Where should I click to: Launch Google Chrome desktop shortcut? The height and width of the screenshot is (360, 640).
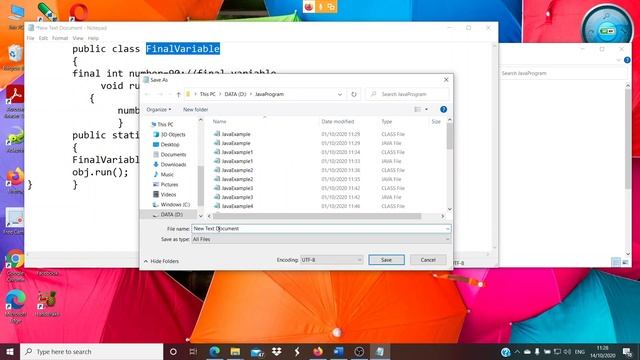pyautogui.click(x=16, y=264)
